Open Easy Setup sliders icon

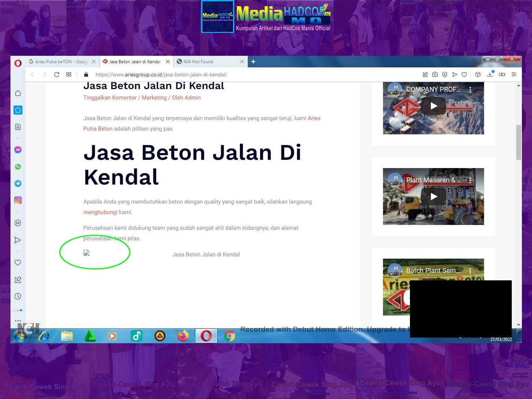[x=514, y=74]
